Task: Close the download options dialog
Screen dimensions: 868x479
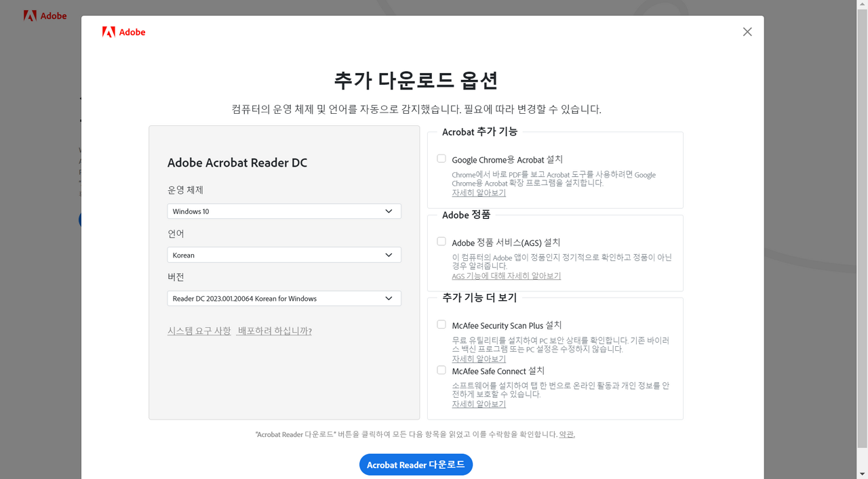Action: pyautogui.click(x=747, y=32)
